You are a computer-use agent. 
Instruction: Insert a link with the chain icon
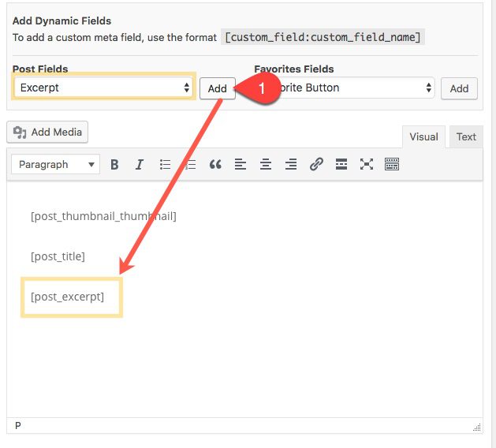[316, 165]
